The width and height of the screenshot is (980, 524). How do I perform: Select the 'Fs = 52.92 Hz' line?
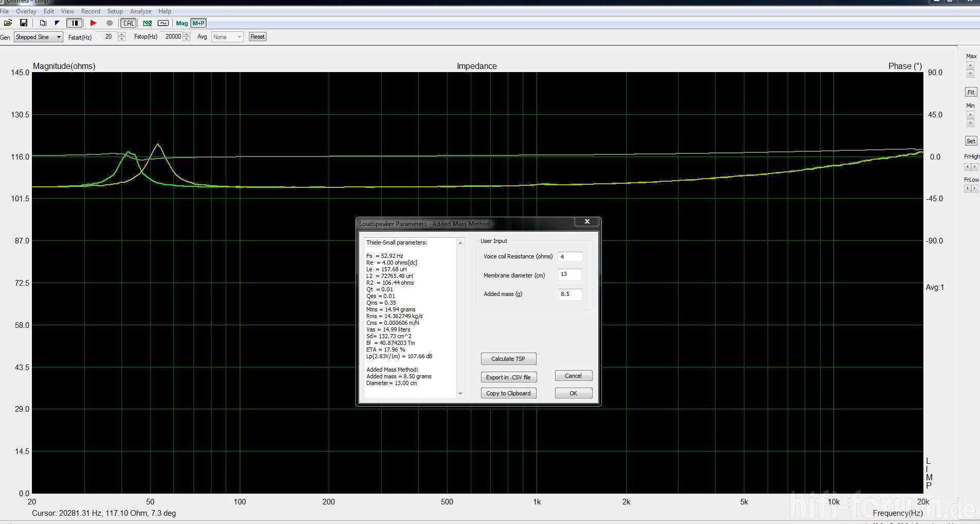(385, 256)
